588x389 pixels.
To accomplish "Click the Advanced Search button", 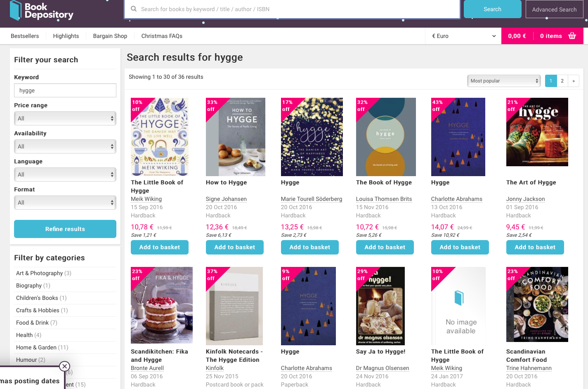I will [554, 9].
